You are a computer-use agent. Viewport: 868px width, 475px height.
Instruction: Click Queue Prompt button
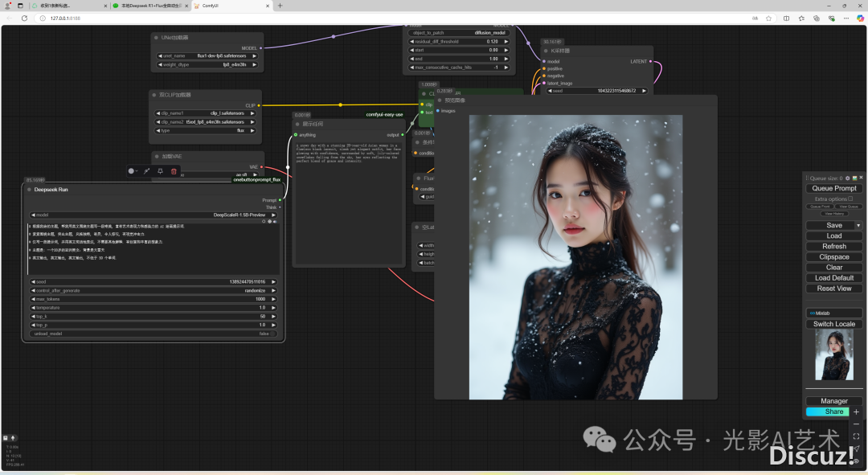click(833, 188)
